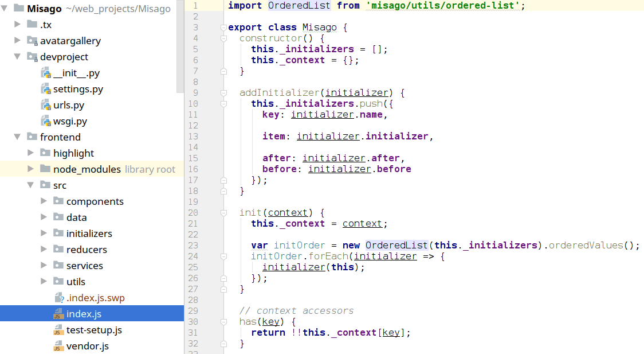Screen dimensions: 644x354
Task: Click the Python file icon beside wsgi.py
Action: click(x=46, y=121)
